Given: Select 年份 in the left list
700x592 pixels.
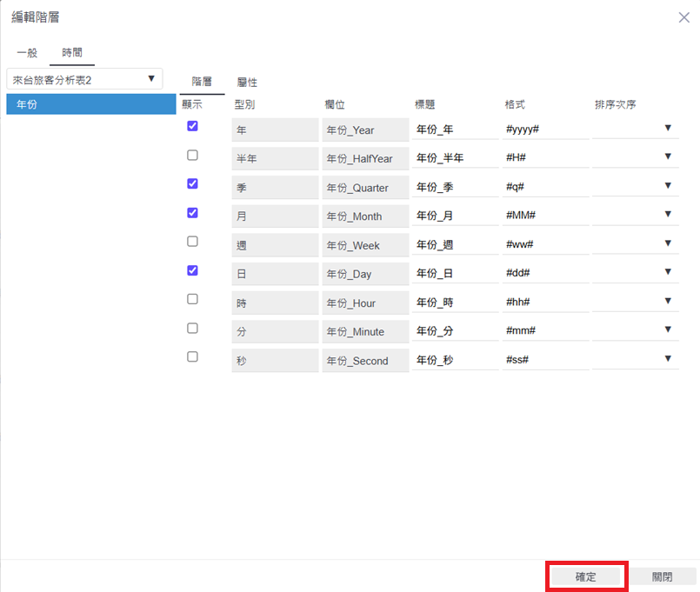Looking at the screenshot, I should click(x=90, y=104).
